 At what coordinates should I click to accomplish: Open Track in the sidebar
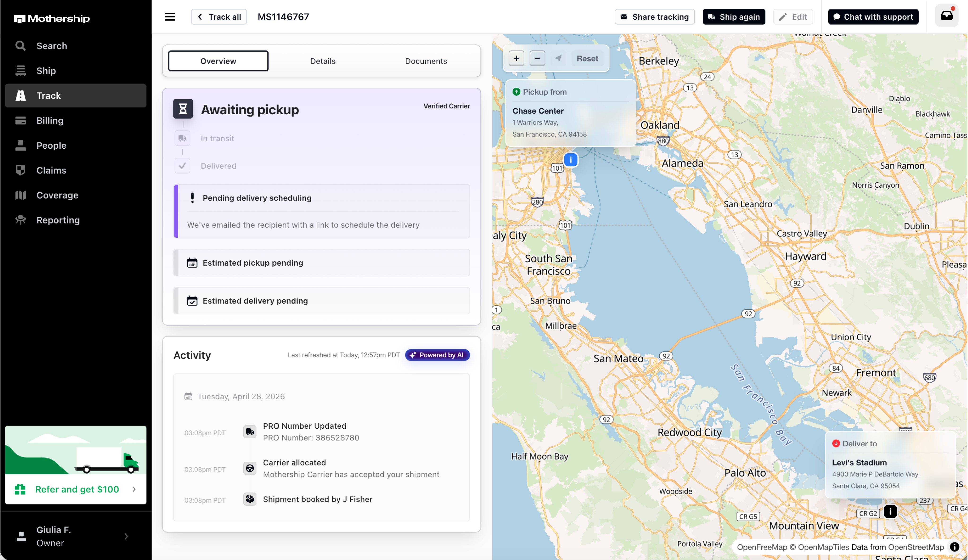[x=76, y=96]
